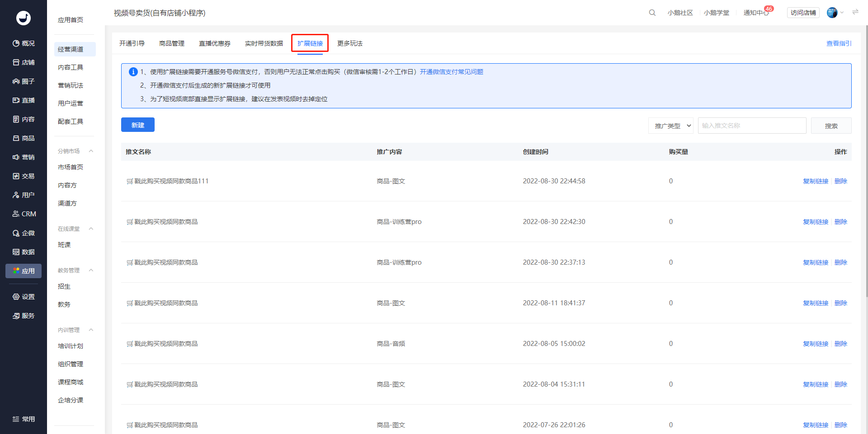Click the 新建 button
868x434 pixels.
[x=138, y=125]
